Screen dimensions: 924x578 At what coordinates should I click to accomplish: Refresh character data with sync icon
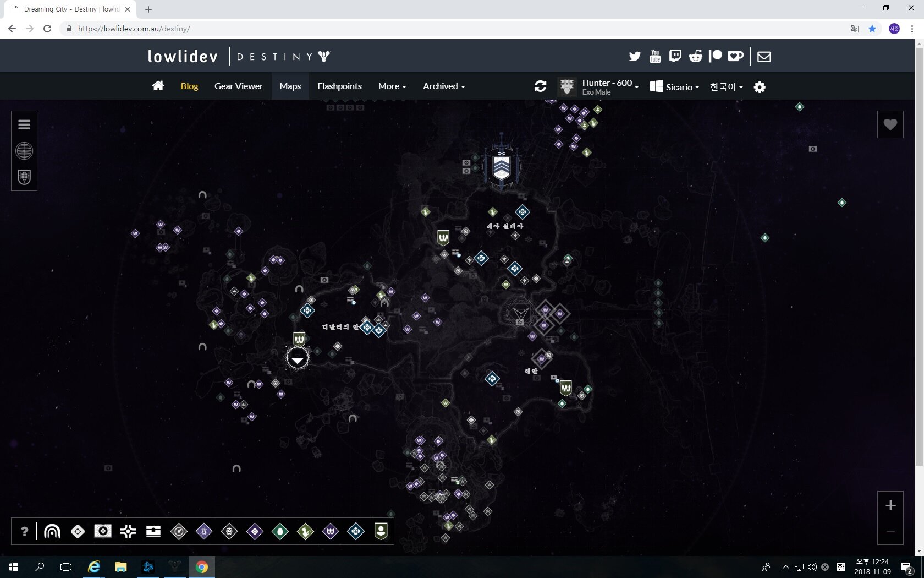540,86
